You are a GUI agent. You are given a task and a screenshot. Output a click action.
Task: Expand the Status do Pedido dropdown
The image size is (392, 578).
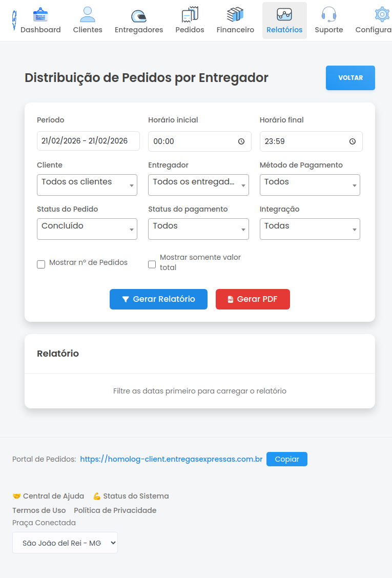pos(87,229)
